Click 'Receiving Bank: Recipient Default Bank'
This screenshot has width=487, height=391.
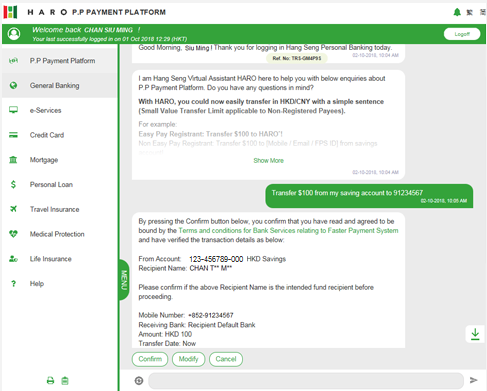(x=197, y=325)
